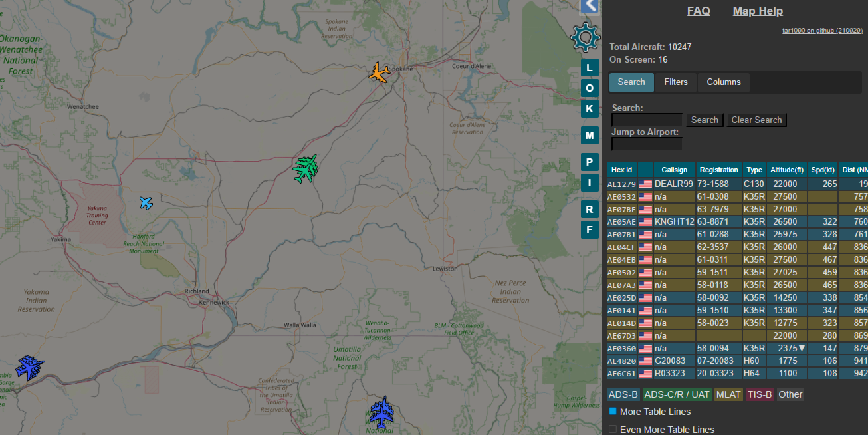Click the ADS-B legend swatch
Viewport: 868px width, 435px height.
coord(623,394)
